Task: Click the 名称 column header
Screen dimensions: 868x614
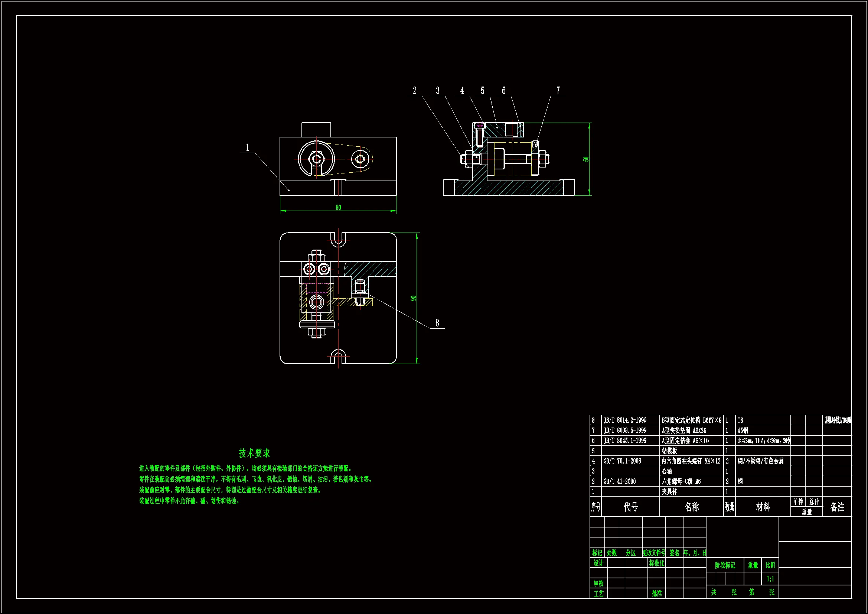Action: 691,507
